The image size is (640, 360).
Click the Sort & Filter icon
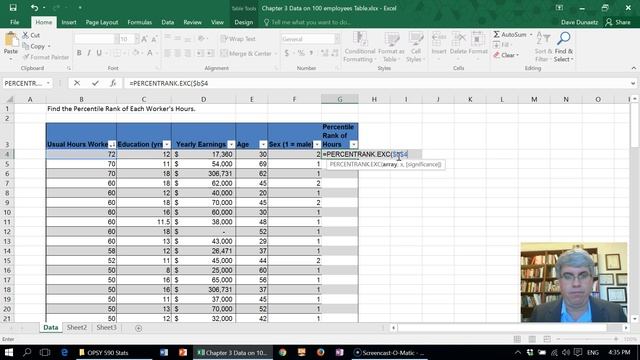(543, 39)
